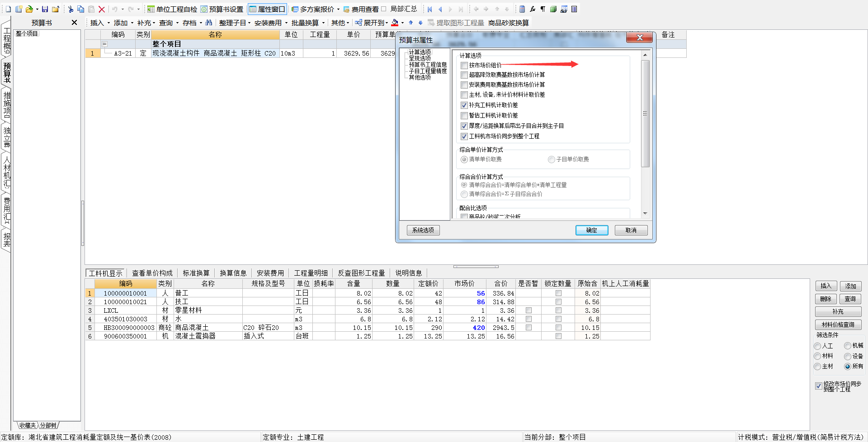Select 预算书工程信息 in dialog tree

(x=428, y=65)
